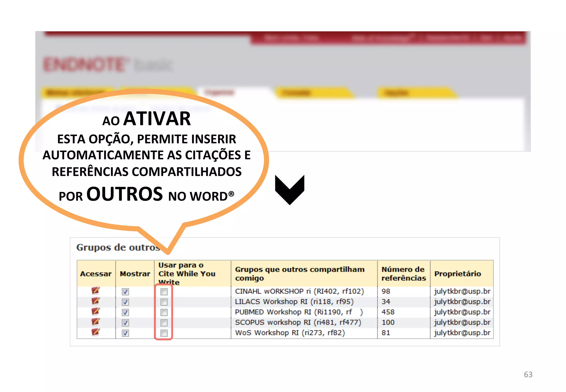
Task: Click reference count 458 for PUBMED
Action: point(388,312)
